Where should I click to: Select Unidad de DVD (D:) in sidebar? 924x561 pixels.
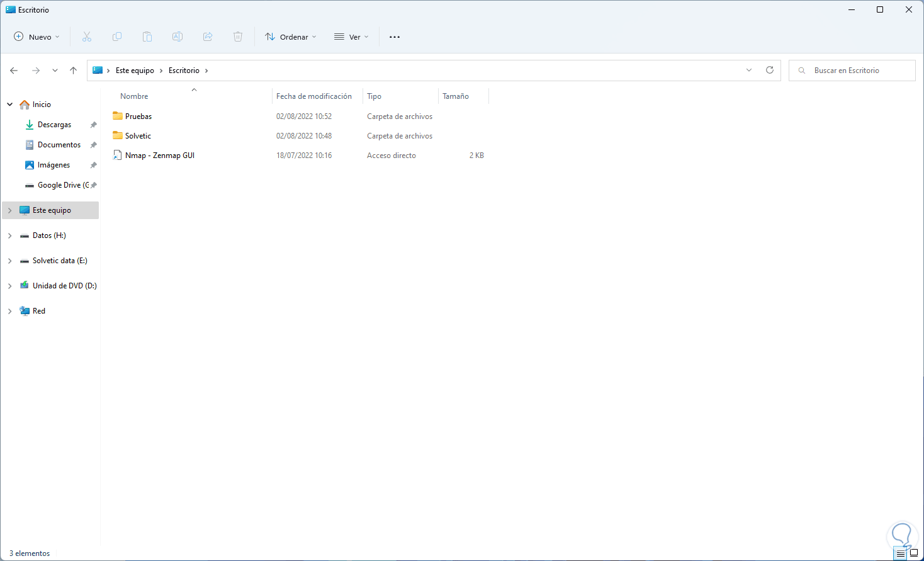65,286
